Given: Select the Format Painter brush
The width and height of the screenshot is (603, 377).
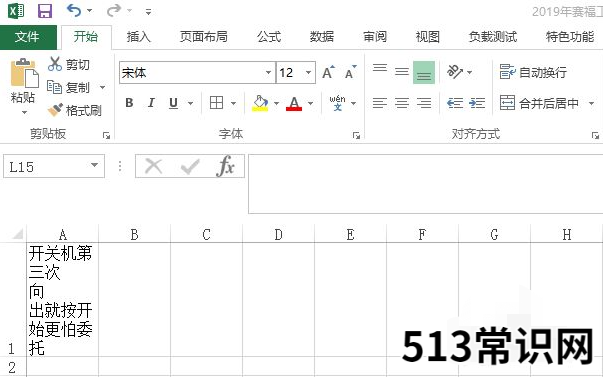Looking at the screenshot, I should pyautogui.click(x=55, y=110).
